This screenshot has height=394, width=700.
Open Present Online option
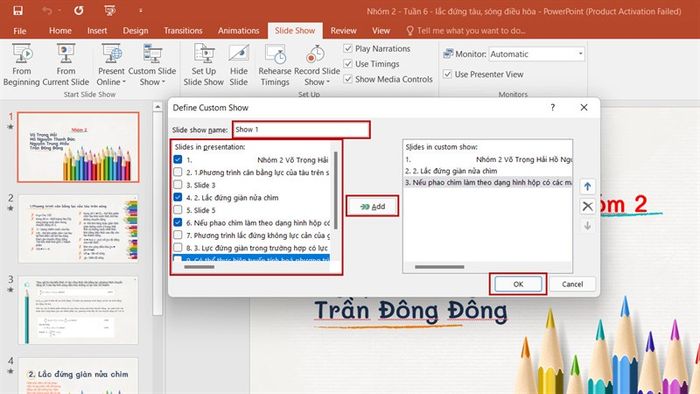coord(111,65)
